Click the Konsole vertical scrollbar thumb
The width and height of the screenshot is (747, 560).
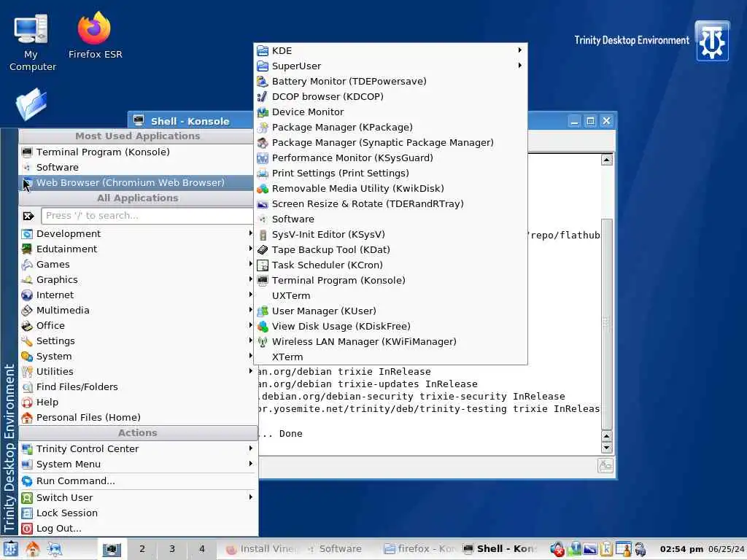point(606,324)
